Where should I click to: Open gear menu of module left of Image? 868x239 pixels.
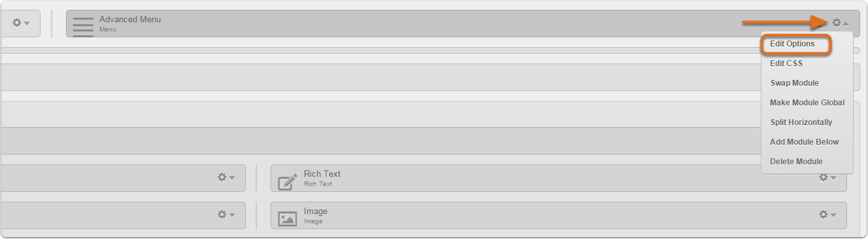tap(226, 215)
